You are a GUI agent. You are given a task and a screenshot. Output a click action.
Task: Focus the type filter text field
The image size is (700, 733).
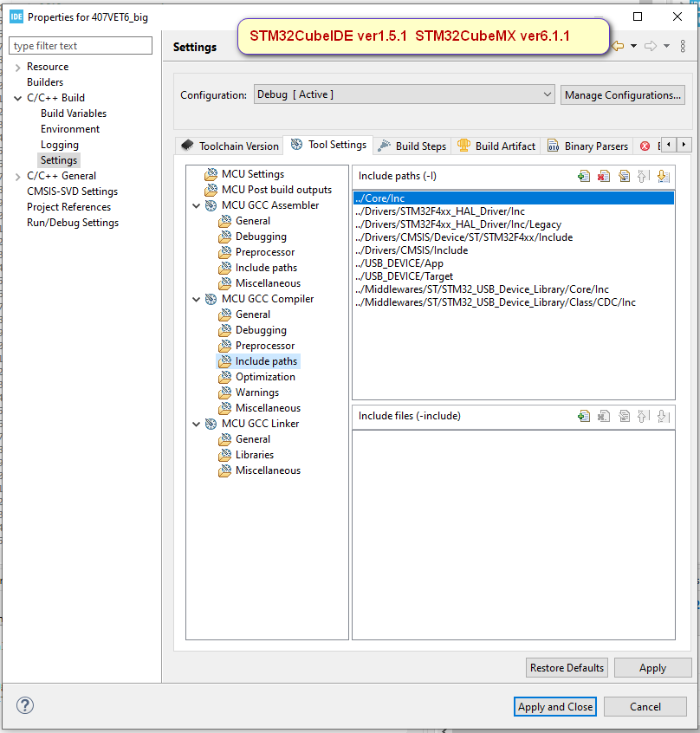(81, 46)
